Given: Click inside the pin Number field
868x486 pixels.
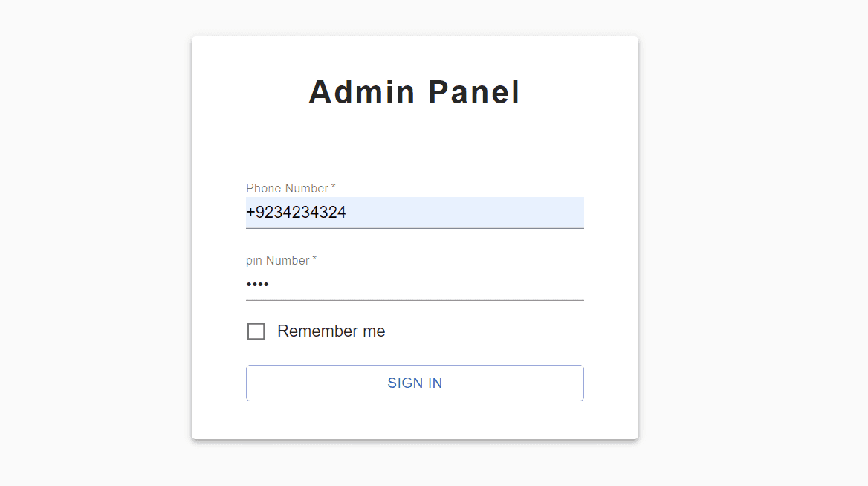Looking at the screenshot, I should [x=415, y=285].
